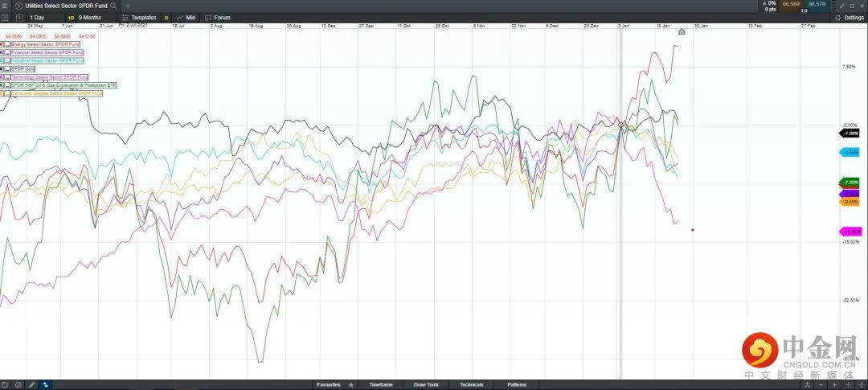Toggle line style box for Industrial Select Sector
Screen dimensions: 868x390
click(7, 60)
